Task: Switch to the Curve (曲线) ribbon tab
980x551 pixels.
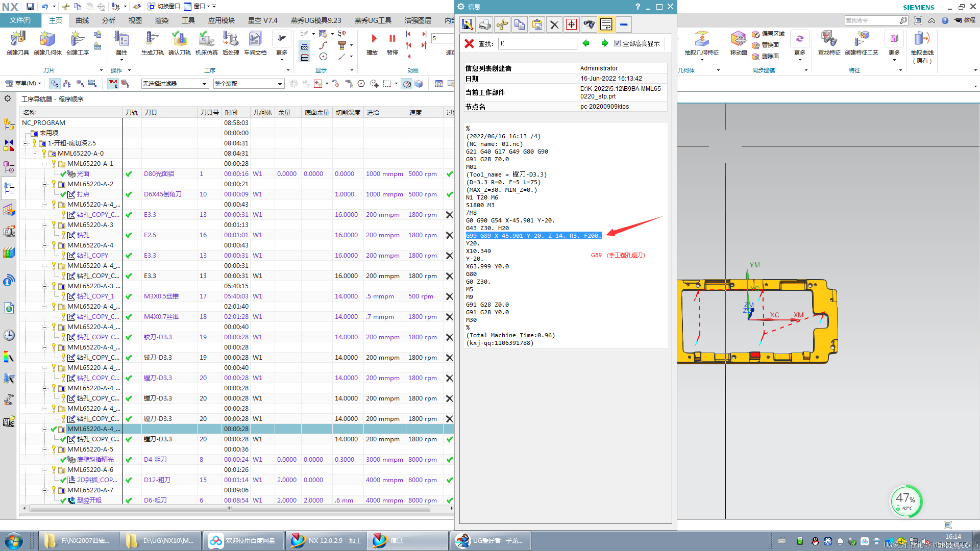Action: point(82,20)
